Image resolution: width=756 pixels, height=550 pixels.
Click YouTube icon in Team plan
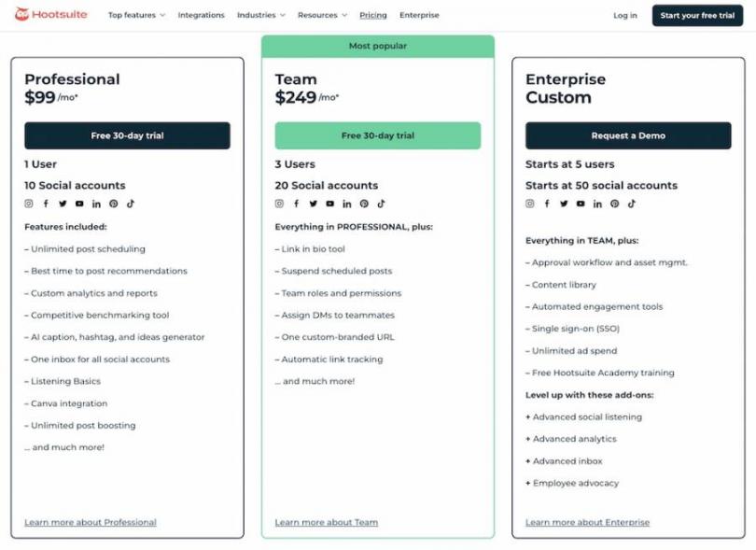click(x=329, y=204)
